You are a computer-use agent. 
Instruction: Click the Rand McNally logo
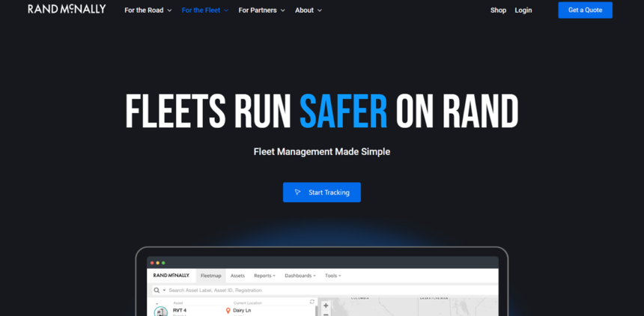[x=67, y=10]
